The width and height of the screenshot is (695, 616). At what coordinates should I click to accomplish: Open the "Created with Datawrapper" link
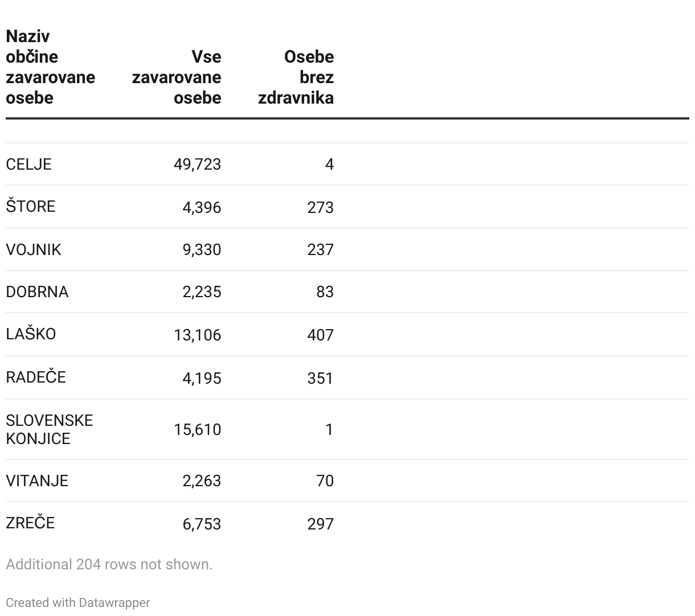tap(78, 602)
